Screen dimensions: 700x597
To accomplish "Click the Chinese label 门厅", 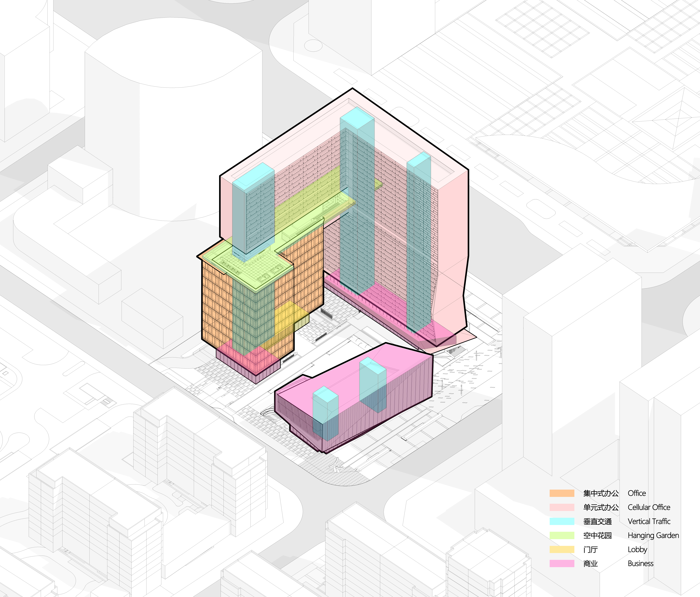I will [x=591, y=549].
